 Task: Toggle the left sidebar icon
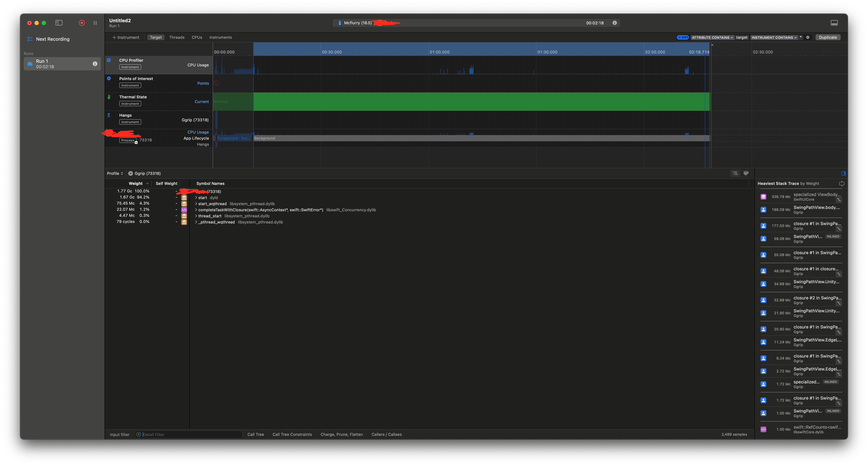click(x=59, y=23)
